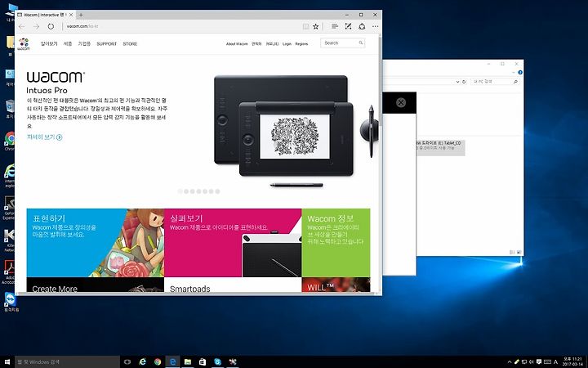Open the STORE navigation item
The height and width of the screenshot is (368, 588).
130,44
